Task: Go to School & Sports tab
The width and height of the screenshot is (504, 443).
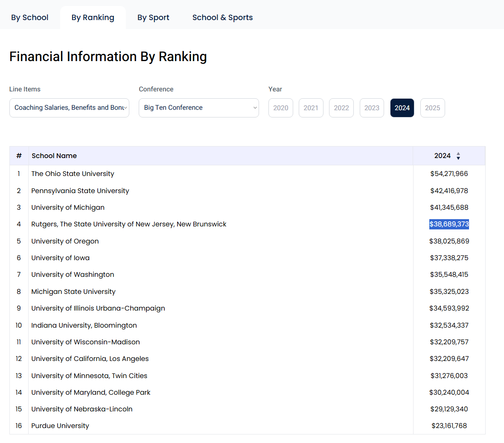Action: click(222, 18)
